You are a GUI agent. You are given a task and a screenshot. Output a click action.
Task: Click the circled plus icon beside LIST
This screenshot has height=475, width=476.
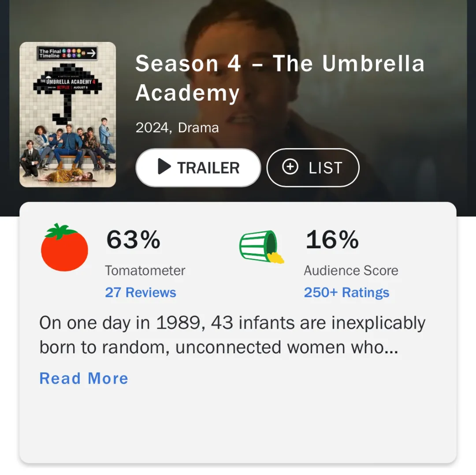click(x=290, y=167)
